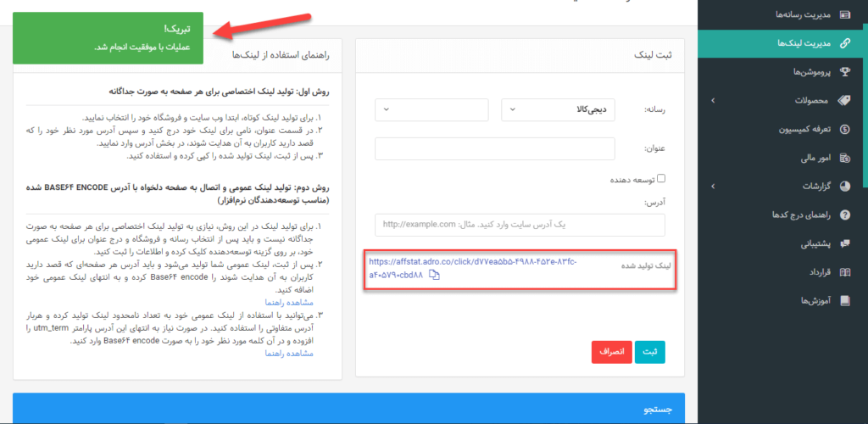Click the reports pie chart icon
Image resolution: width=868 pixels, height=424 pixels.
pyautogui.click(x=845, y=187)
